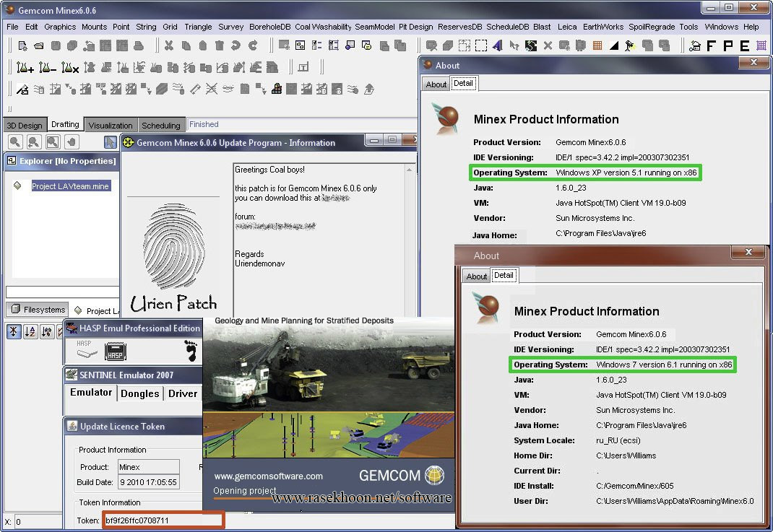Click the Redo arrow icon
Viewport: 773px width, 532px height.
click(253, 45)
